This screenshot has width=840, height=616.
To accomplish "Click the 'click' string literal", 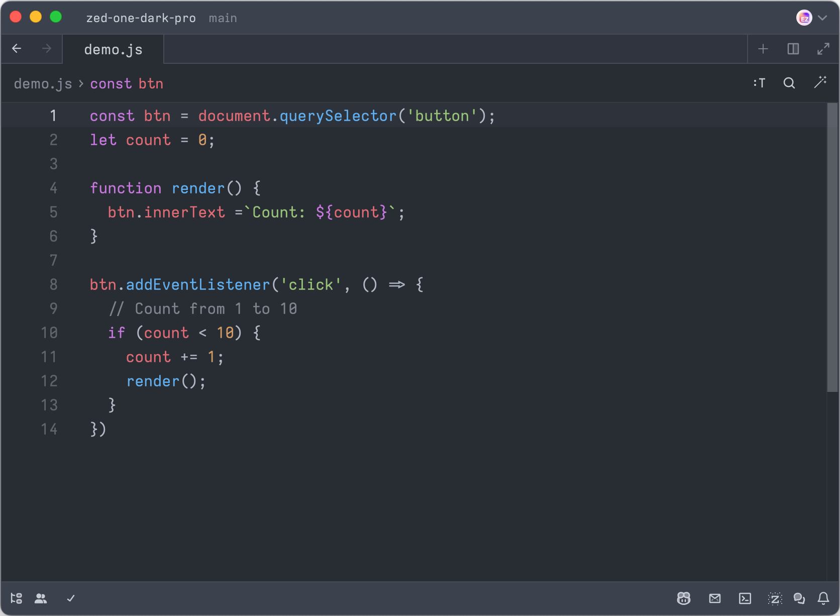I will pos(310,285).
